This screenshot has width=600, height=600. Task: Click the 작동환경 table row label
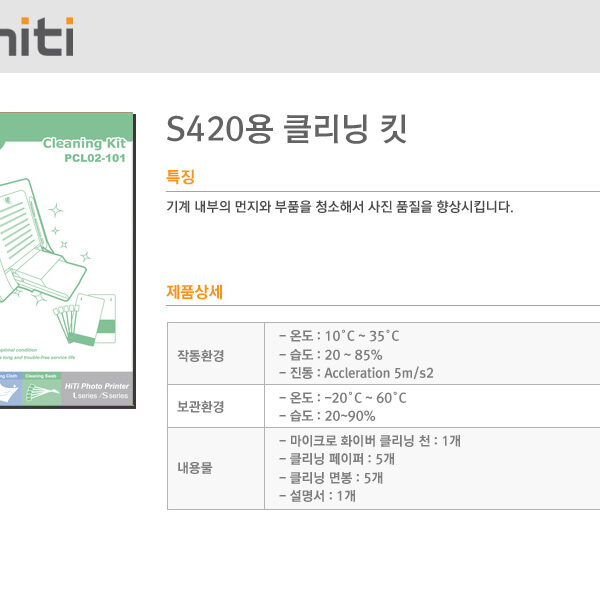tap(200, 355)
